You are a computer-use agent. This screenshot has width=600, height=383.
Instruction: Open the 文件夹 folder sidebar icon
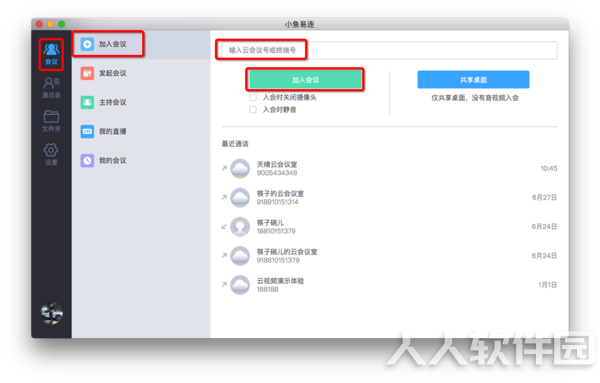[51, 121]
